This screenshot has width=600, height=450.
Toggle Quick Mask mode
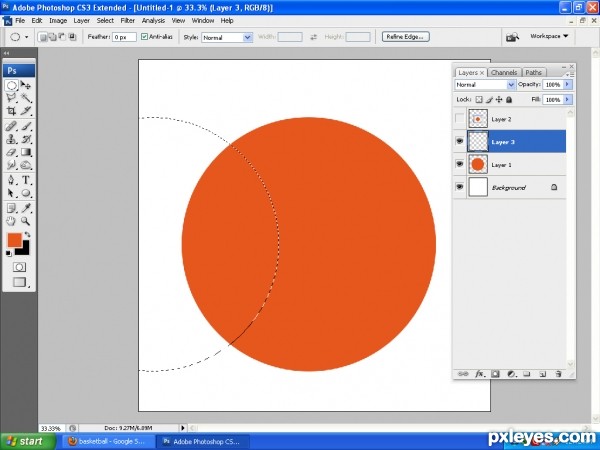(x=19, y=267)
